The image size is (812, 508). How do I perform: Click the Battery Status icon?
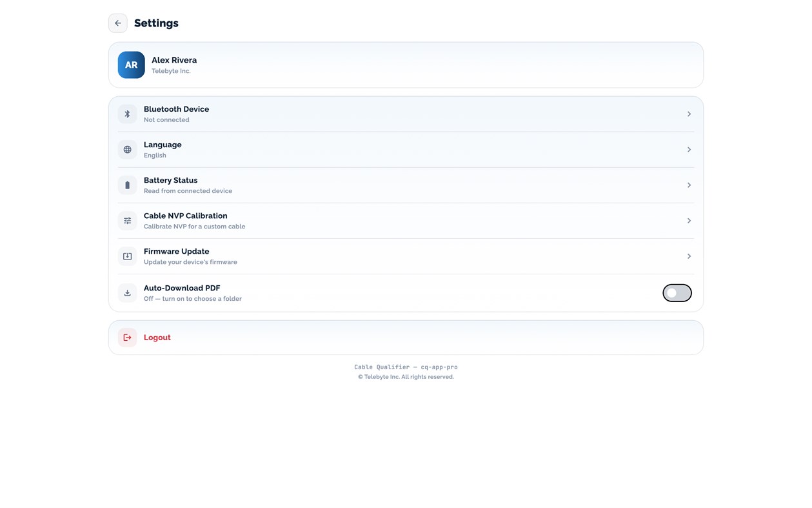[x=128, y=185]
